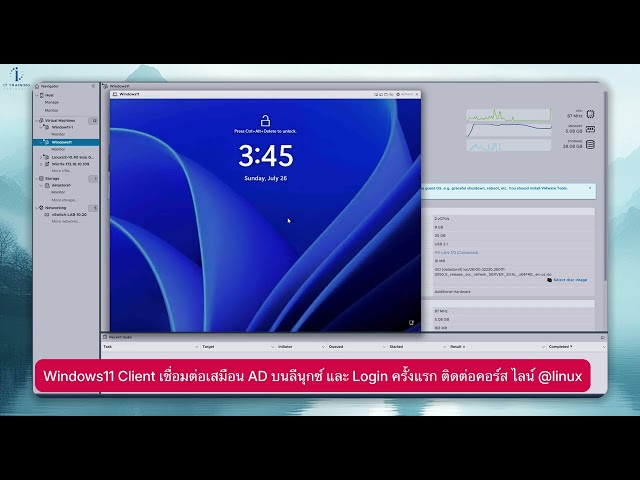Open Monitor under Windows11-1
The width and height of the screenshot is (640, 480).
tap(58, 134)
